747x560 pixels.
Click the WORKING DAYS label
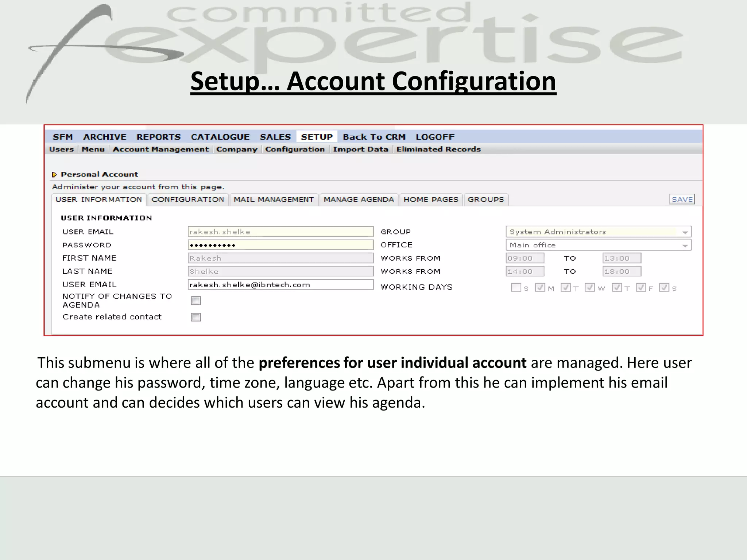click(x=417, y=287)
